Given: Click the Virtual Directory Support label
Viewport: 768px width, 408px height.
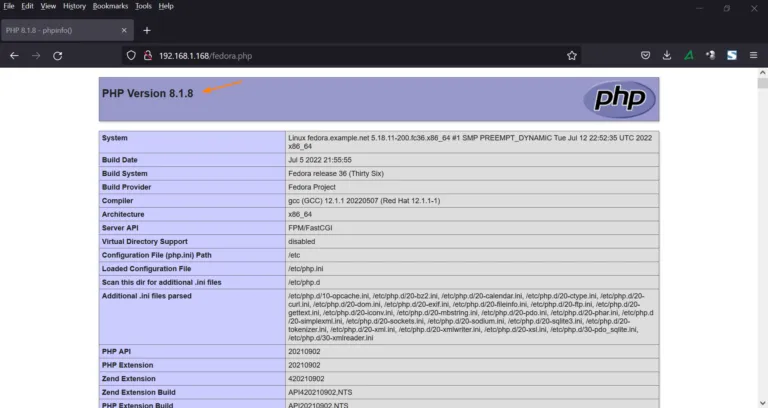Looking at the screenshot, I should point(144,241).
